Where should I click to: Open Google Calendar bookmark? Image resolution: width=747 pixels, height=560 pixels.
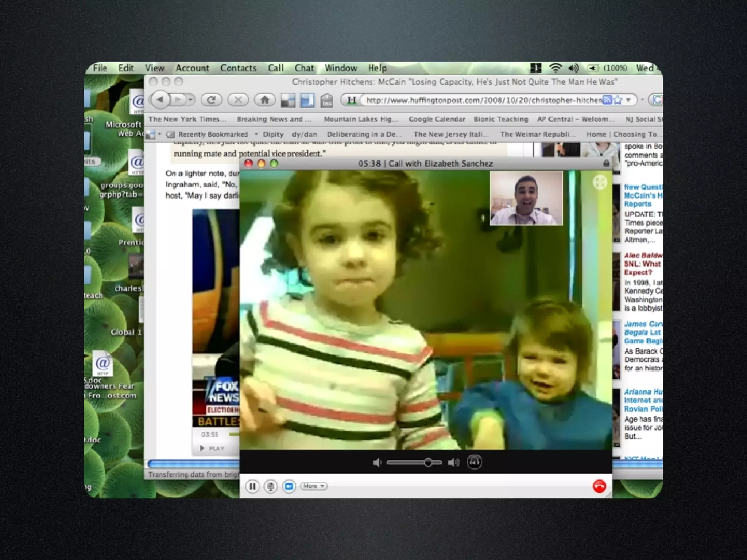coord(437,119)
